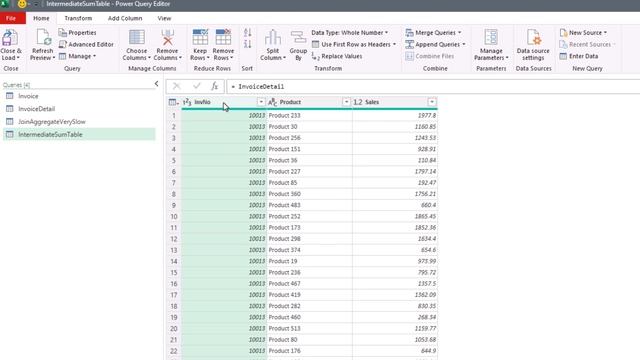Open query Properties
The height and width of the screenshot is (360, 640).
[78, 33]
